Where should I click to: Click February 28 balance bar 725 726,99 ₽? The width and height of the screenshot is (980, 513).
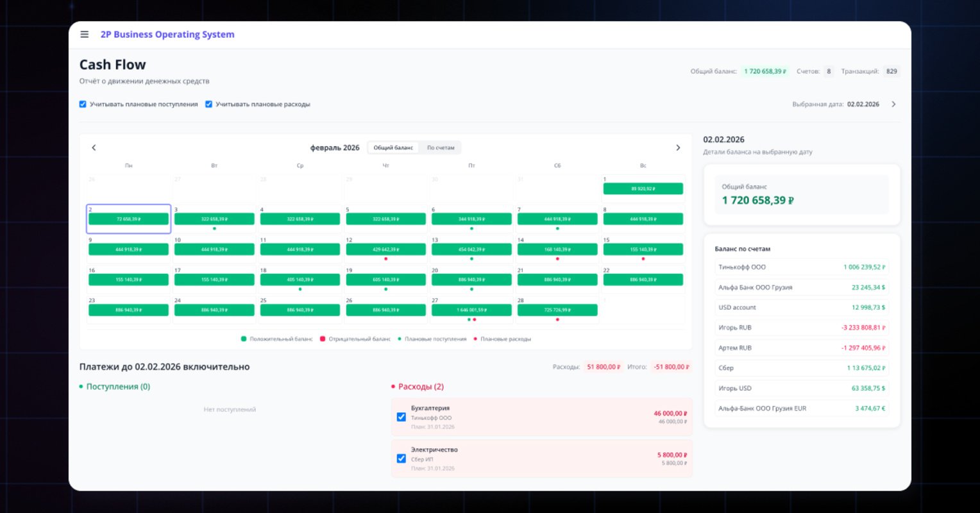[557, 310]
